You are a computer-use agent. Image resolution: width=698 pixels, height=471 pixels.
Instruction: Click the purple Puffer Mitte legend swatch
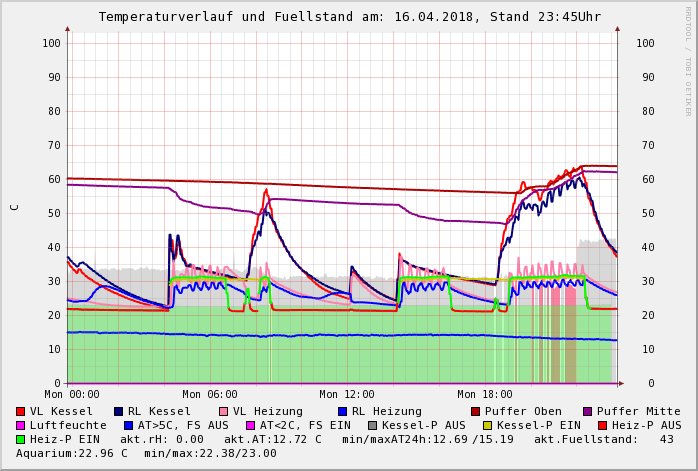(588, 412)
